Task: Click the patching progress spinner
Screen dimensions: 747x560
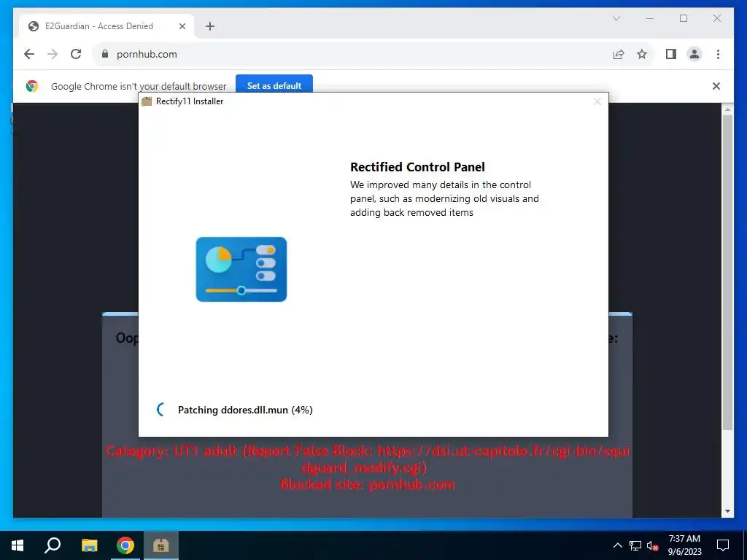Action: pos(161,410)
